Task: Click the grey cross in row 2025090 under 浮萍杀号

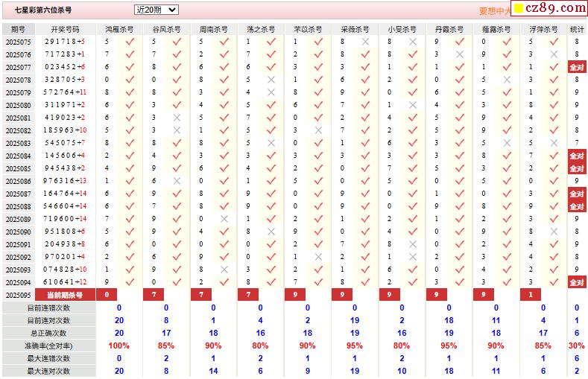Action: click(554, 232)
